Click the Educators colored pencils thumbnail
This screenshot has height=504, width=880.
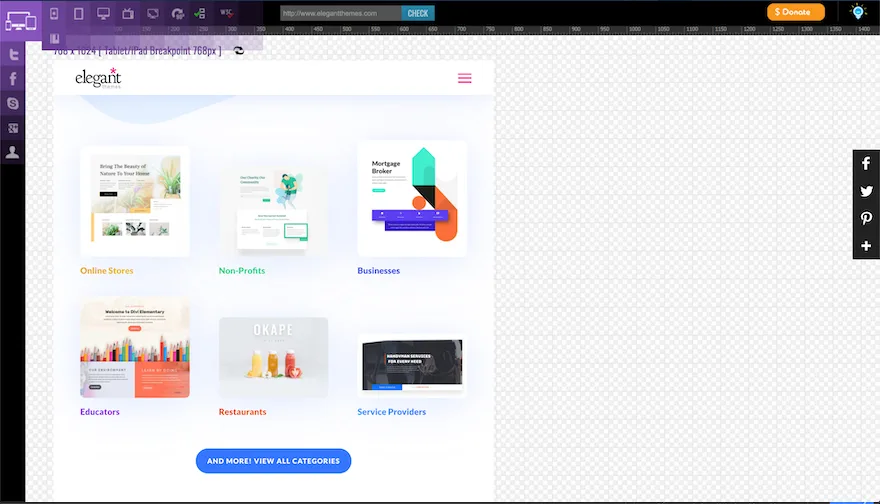point(135,347)
